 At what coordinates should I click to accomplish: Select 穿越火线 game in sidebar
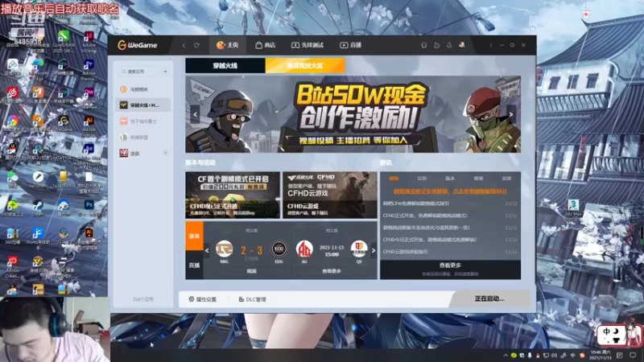pos(143,105)
